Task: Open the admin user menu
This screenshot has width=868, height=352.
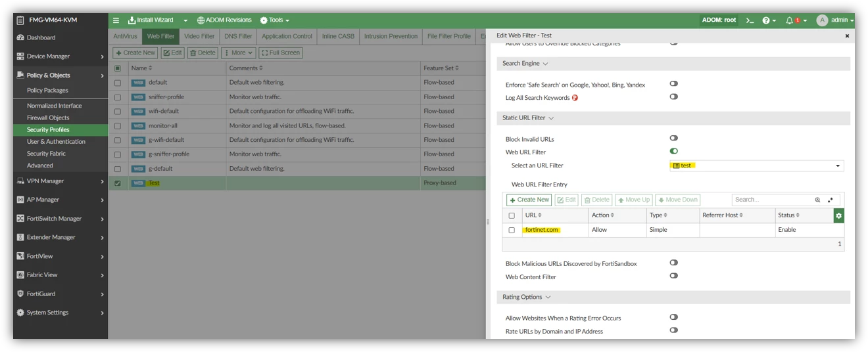Action: (x=835, y=20)
